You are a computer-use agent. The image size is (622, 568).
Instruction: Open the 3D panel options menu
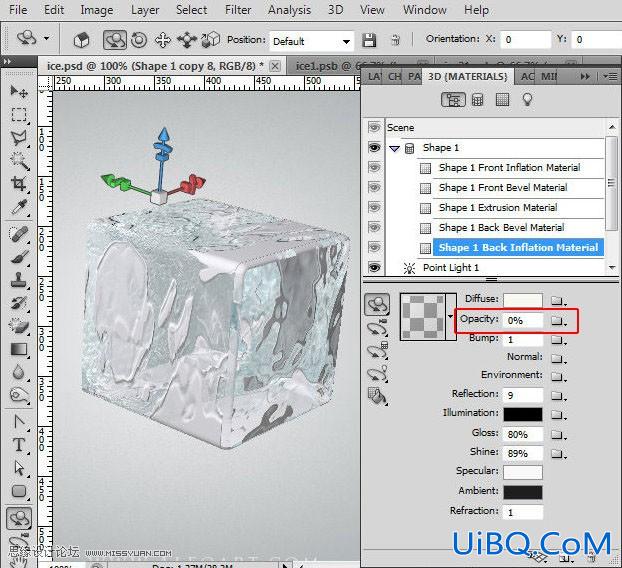pyautogui.click(x=610, y=76)
